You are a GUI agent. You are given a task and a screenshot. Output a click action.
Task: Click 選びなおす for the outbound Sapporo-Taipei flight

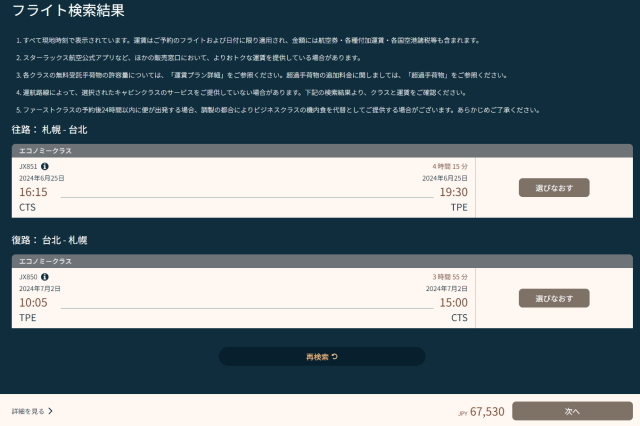click(x=554, y=188)
